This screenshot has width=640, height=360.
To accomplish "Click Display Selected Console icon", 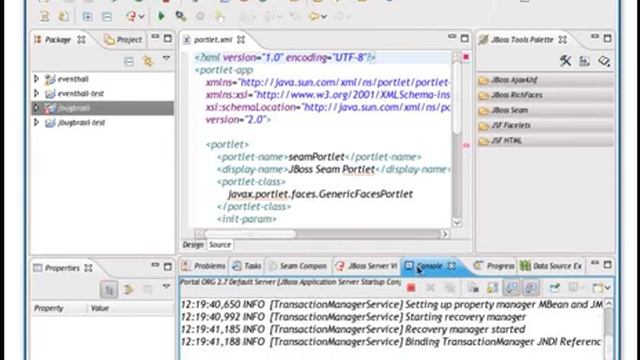I will pyautogui.click(x=573, y=288).
